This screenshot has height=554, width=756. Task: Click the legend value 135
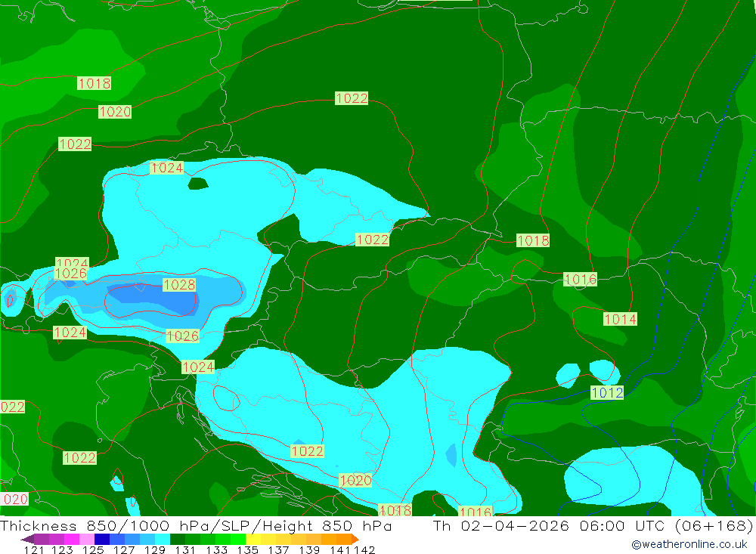pyautogui.click(x=247, y=549)
